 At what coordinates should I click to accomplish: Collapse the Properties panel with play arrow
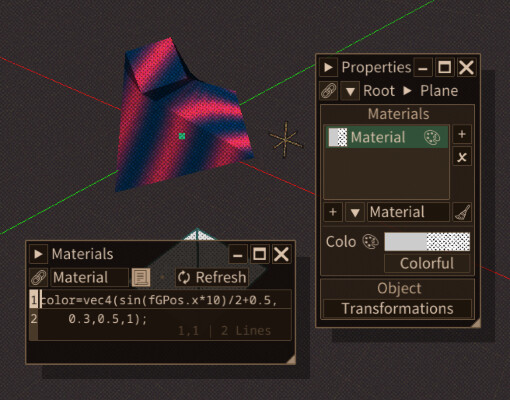(x=328, y=67)
